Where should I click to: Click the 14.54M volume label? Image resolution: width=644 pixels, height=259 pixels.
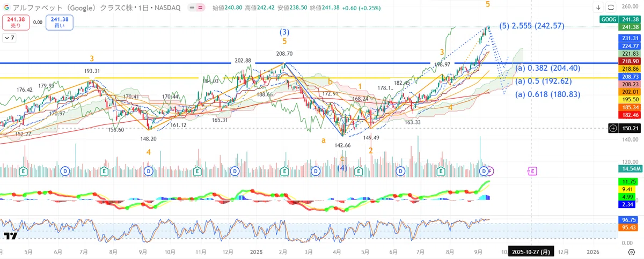tap(630, 169)
